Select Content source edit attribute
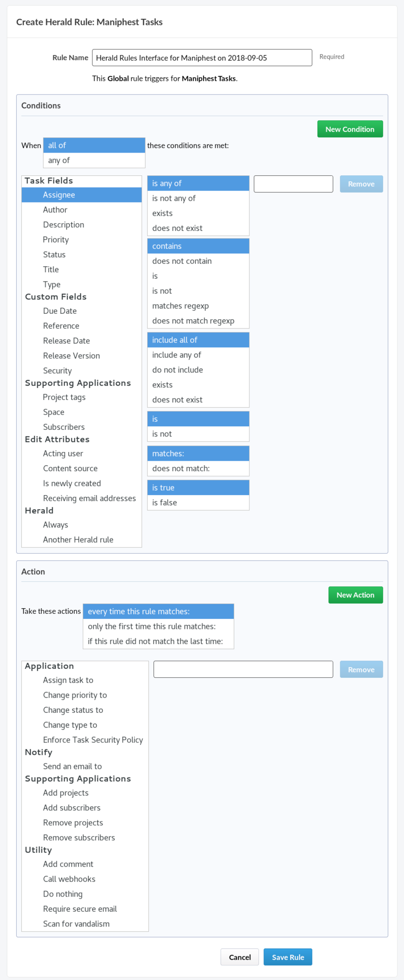Screen dimensions: 404x980 [x=82, y=468]
